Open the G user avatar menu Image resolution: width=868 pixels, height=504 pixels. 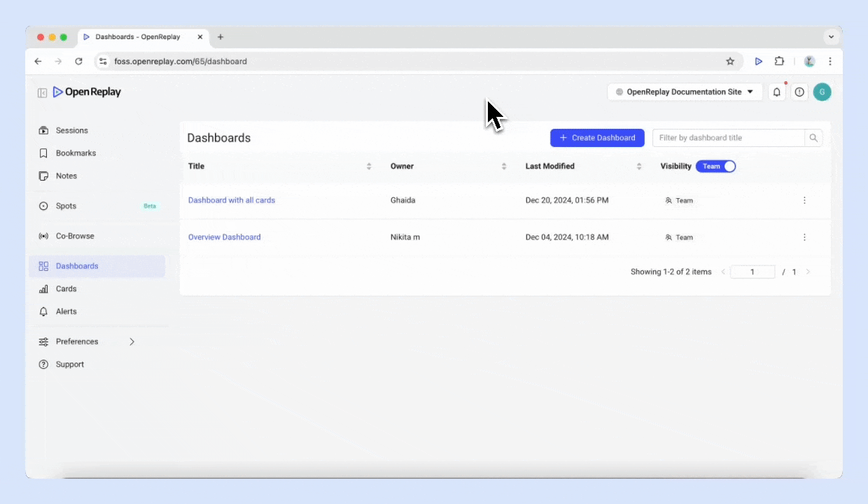822,92
